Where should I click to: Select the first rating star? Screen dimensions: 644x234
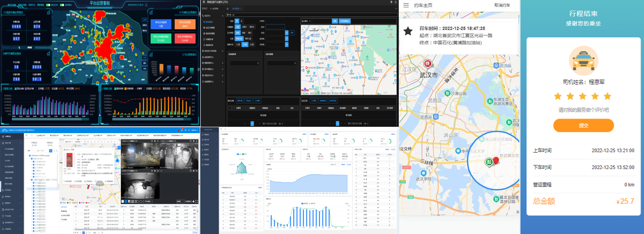(558, 96)
